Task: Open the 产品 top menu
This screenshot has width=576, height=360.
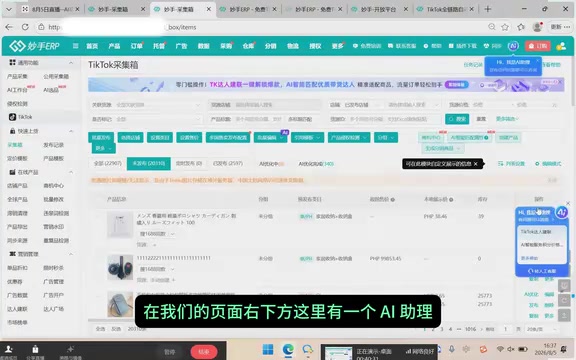Action: (114, 46)
